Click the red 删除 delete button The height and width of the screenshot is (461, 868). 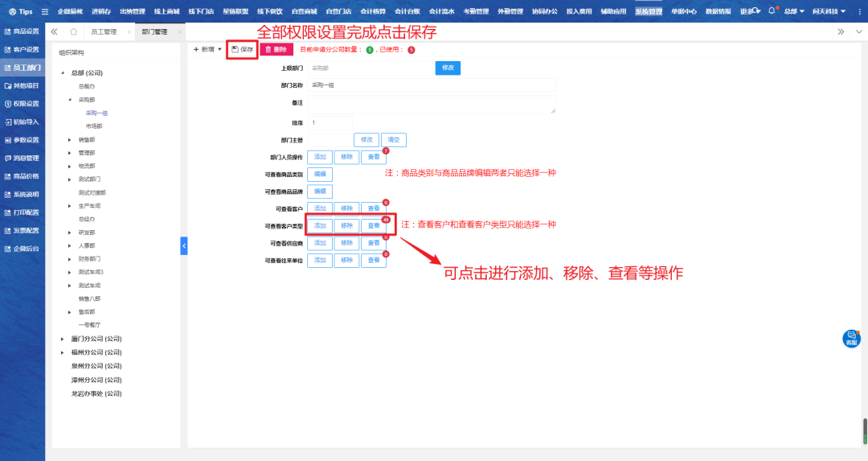[x=276, y=50]
